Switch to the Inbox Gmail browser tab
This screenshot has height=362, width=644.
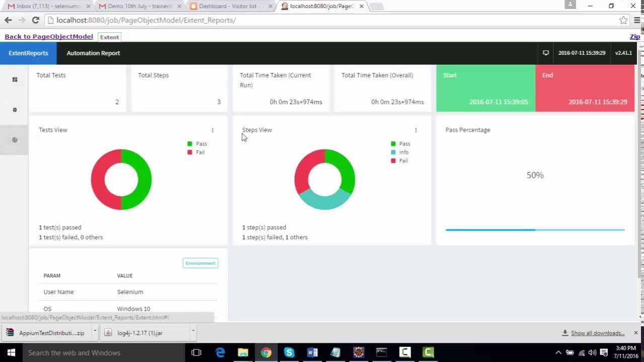[x=48, y=6]
